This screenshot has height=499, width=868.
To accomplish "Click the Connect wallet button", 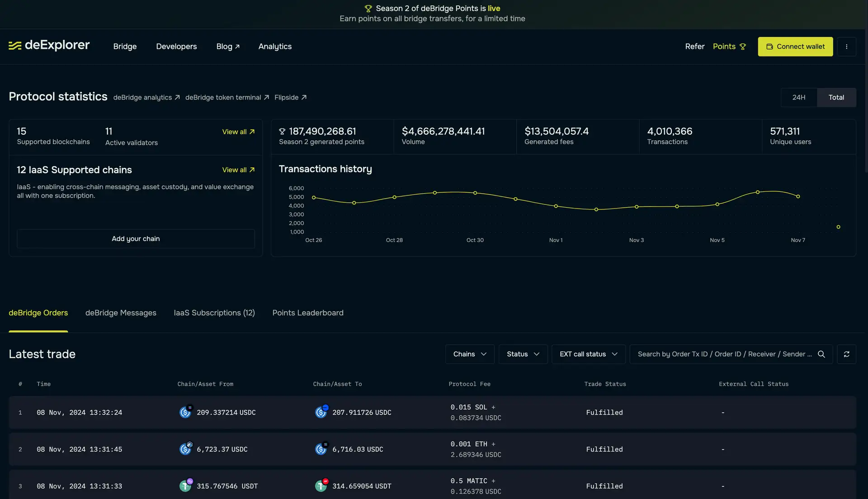I will (x=795, y=47).
